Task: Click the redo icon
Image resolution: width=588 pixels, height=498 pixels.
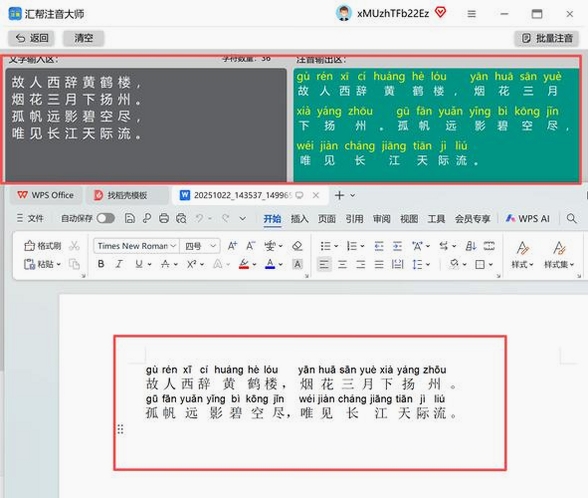Action: 225,218
